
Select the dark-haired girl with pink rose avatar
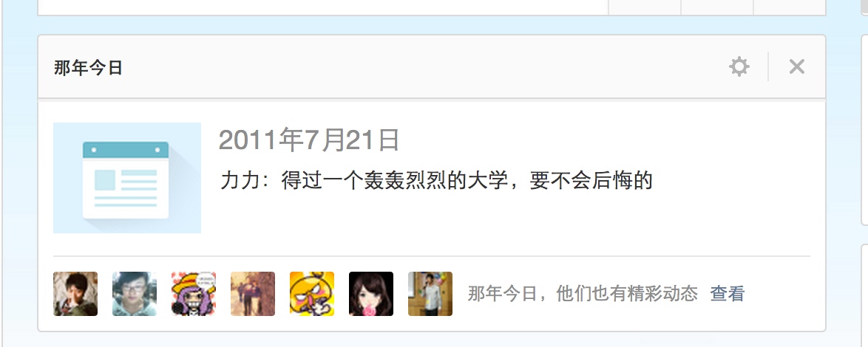coord(371,294)
